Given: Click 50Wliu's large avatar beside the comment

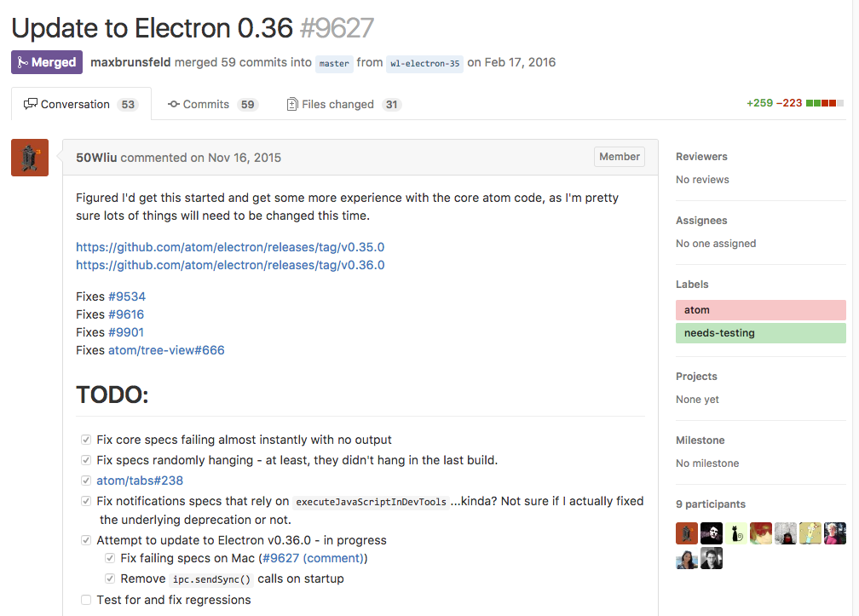Looking at the screenshot, I should (30, 158).
